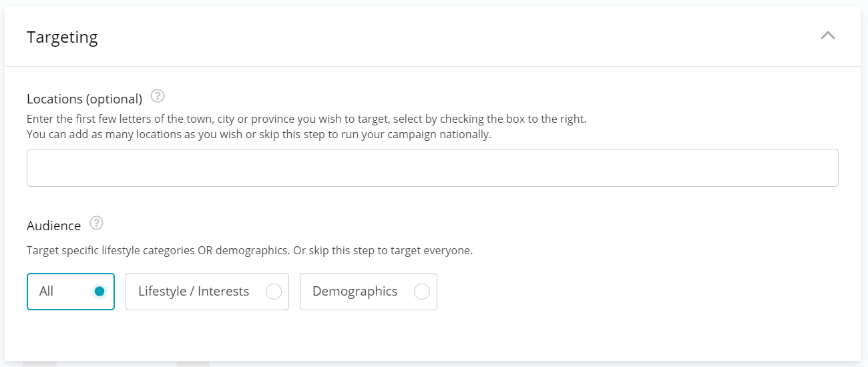Click the "Lifestyle / Interests" label text
This screenshot has height=367, width=868.
pos(194,292)
